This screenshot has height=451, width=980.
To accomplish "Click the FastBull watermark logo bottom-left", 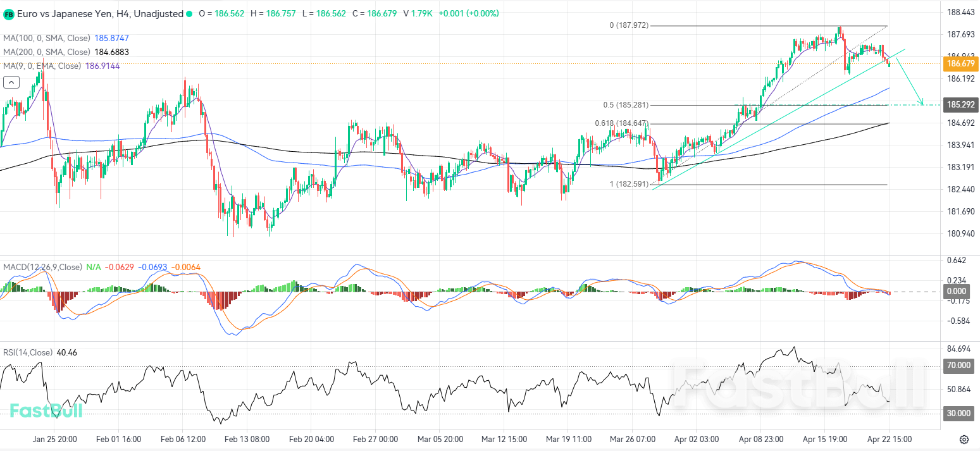I will point(46,411).
